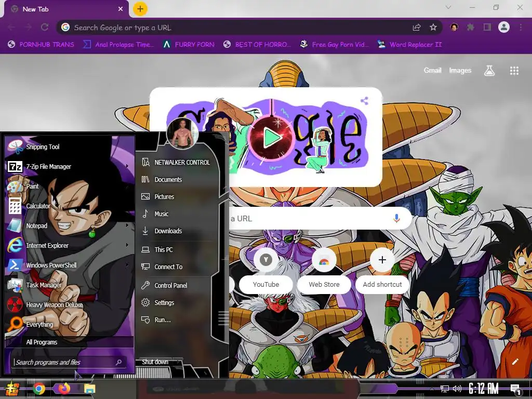Image resolution: width=532 pixels, height=399 pixels.
Task: Play the Google Doodle
Action: (272, 138)
